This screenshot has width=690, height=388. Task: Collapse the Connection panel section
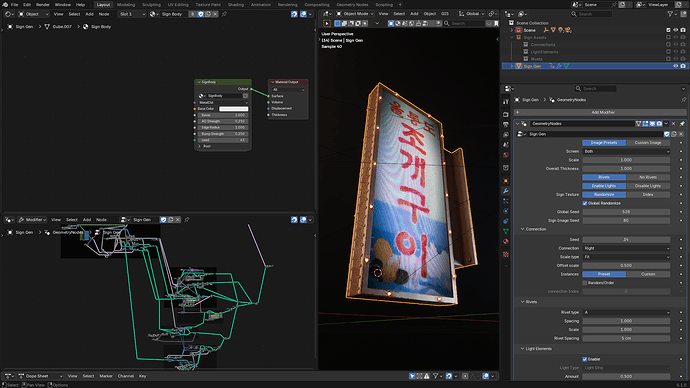pyautogui.click(x=522, y=229)
